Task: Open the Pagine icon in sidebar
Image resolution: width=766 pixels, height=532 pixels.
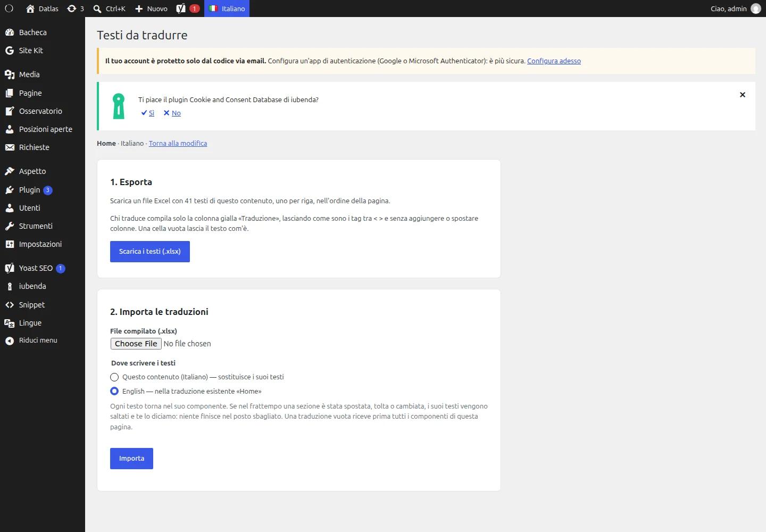Action: pos(10,93)
